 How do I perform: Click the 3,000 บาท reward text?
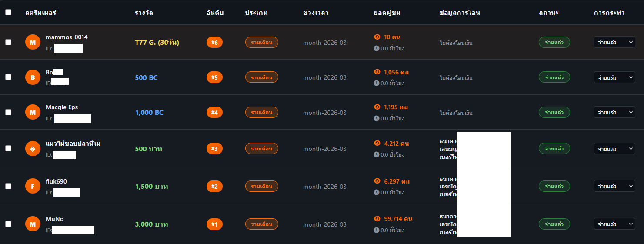click(151, 224)
